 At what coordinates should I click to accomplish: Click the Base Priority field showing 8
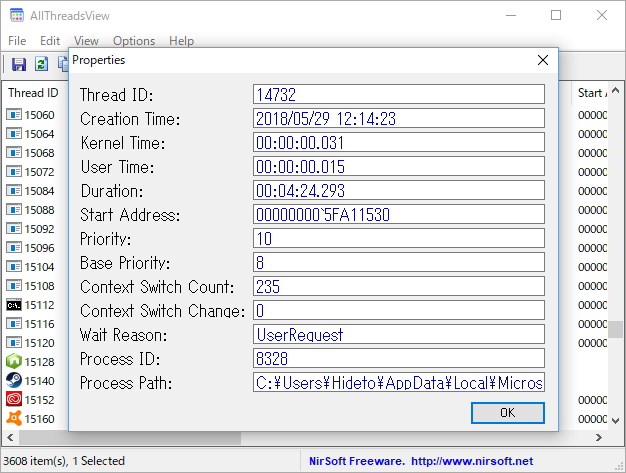(x=399, y=262)
